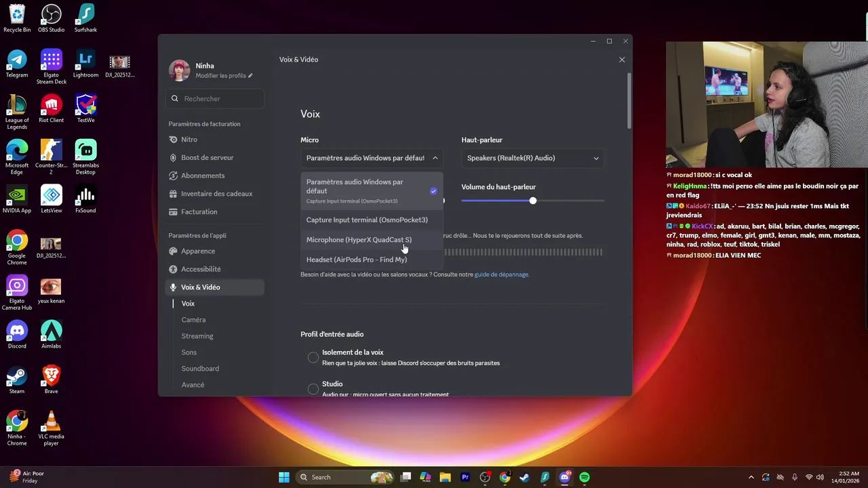Click the Windows Start button
The image size is (868, 488).
284,477
